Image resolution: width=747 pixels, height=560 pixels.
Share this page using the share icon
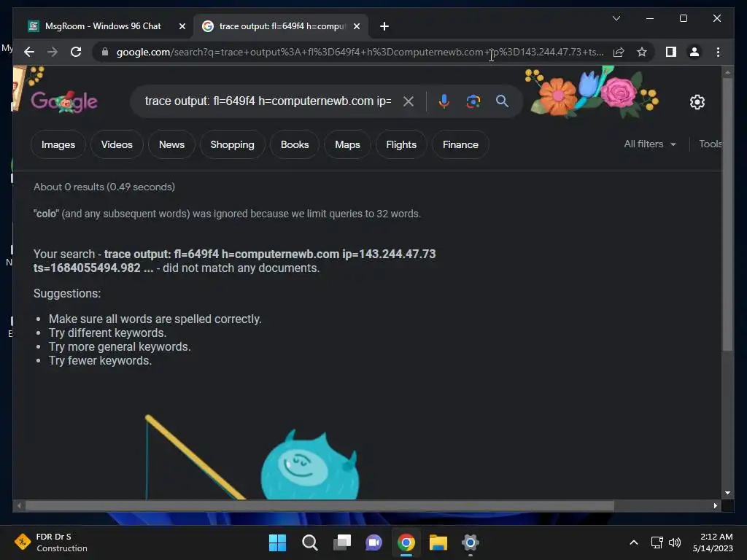pyautogui.click(x=619, y=52)
